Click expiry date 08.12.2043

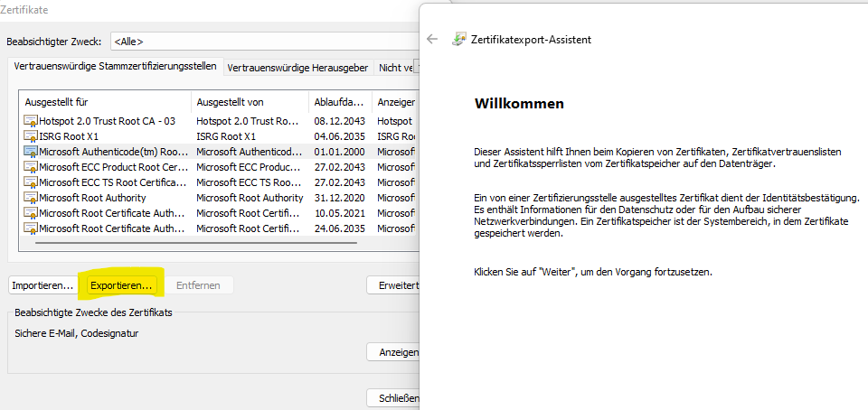pos(340,121)
